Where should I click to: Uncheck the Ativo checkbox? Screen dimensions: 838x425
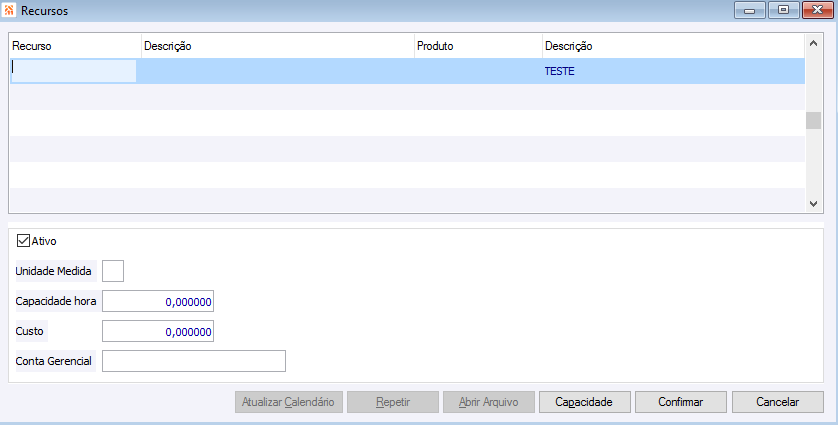(23, 241)
